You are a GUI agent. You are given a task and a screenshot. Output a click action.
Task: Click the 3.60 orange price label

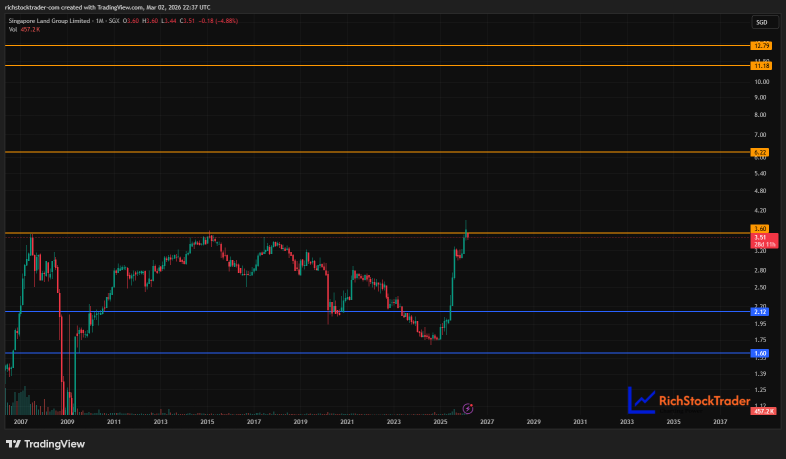point(759,229)
